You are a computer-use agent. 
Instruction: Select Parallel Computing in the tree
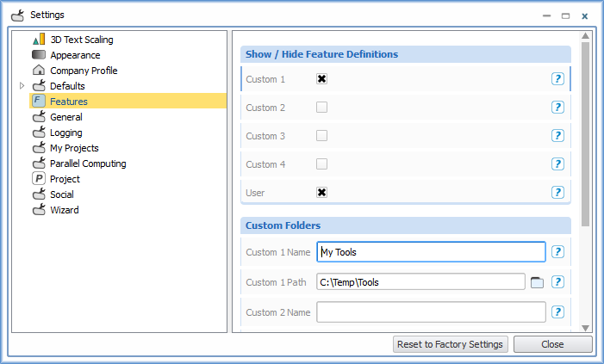[x=88, y=163]
